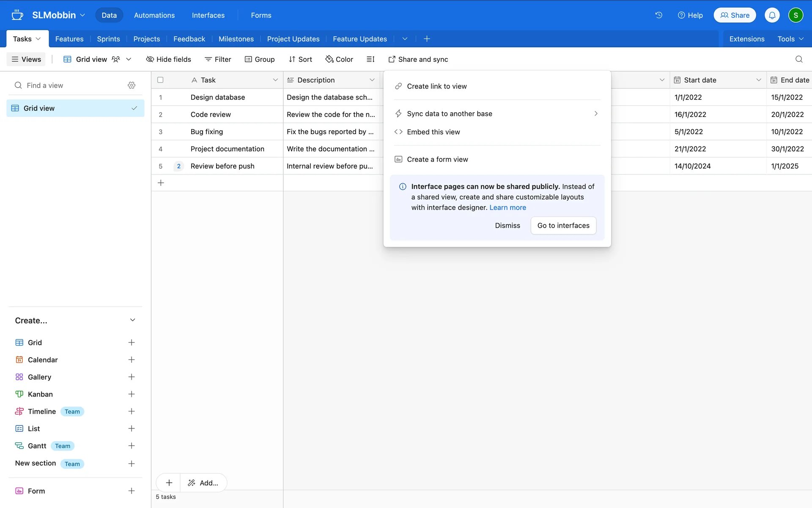Open the Color toolbar option
The height and width of the screenshot is (508, 812).
[x=339, y=59]
